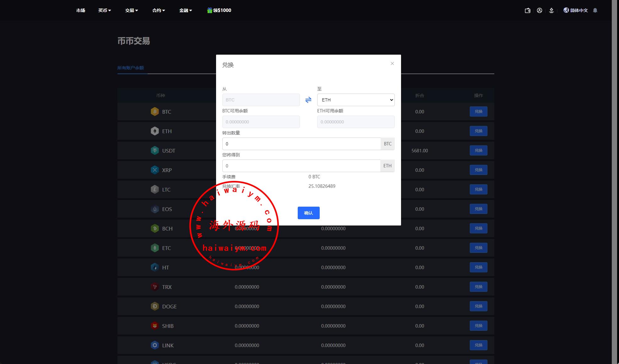Click the swap currencies arrows icon
Image resolution: width=619 pixels, height=364 pixels.
pyautogui.click(x=308, y=100)
